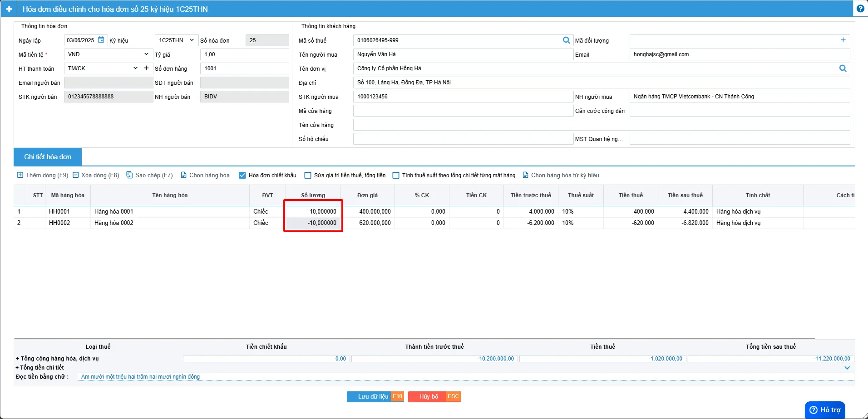Select row HH0001 code cell
Viewport: 868px width, 419px height.
(x=68, y=212)
